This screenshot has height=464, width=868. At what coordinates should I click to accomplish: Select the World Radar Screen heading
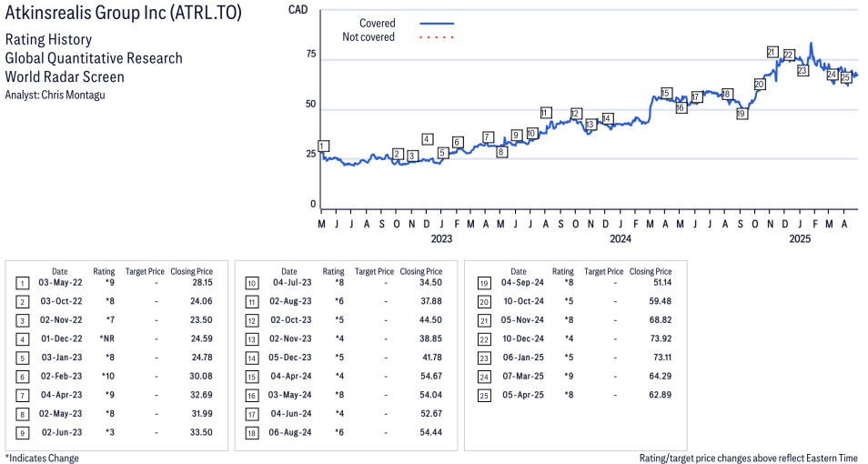pyautogui.click(x=65, y=76)
